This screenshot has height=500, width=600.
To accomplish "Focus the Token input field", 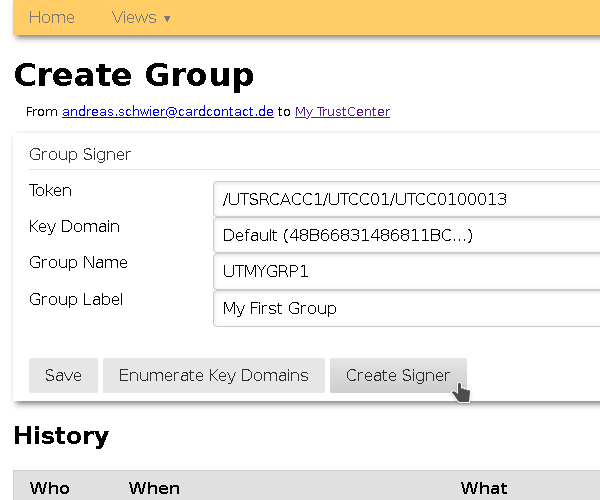I will click(x=406, y=199).
